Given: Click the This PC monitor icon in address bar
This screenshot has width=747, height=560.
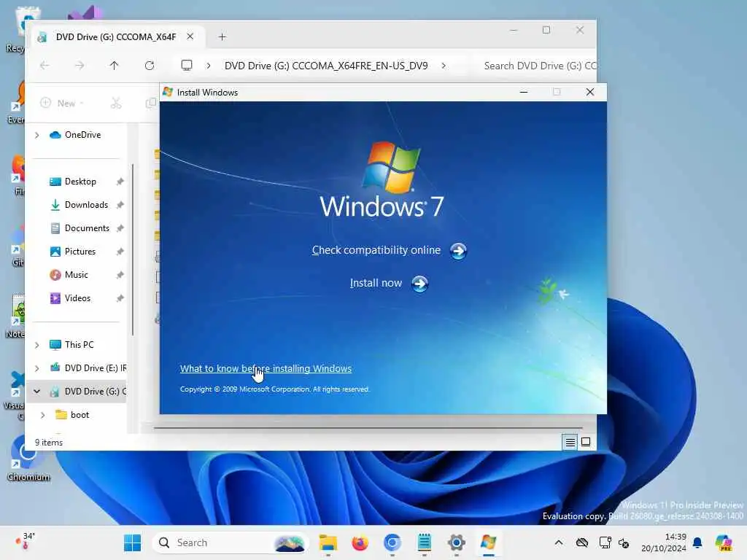Looking at the screenshot, I should (187, 65).
